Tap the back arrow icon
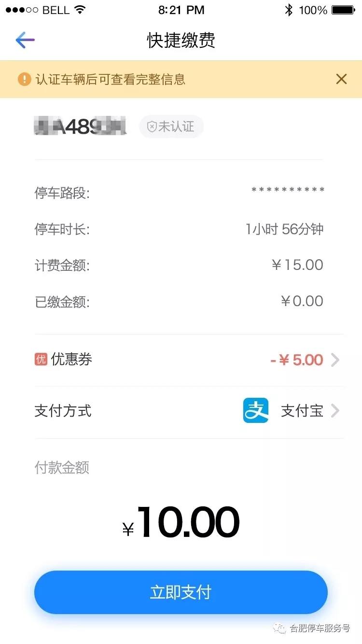 click(x=25, y=40)
